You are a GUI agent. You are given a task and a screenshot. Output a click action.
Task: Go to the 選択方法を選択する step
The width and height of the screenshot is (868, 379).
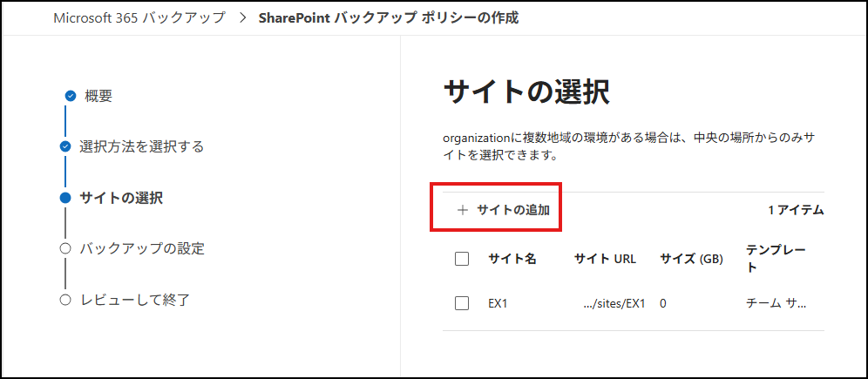click(141, 146)
